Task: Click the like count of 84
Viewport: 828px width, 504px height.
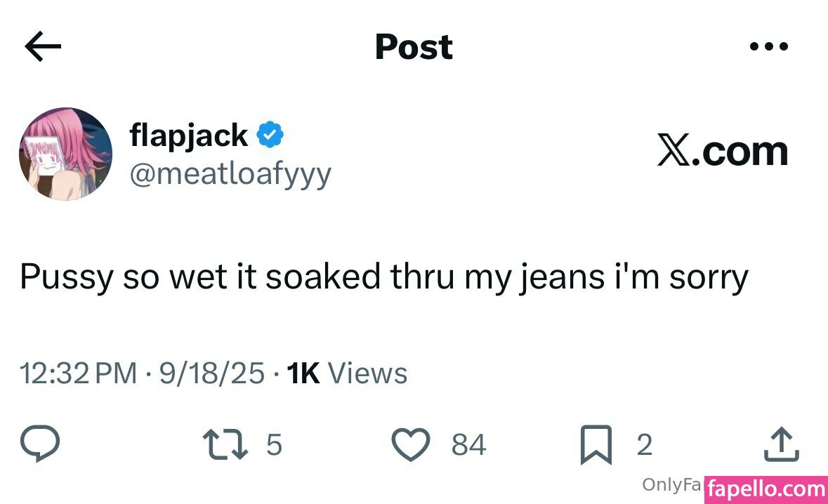Action: (468, 445)
